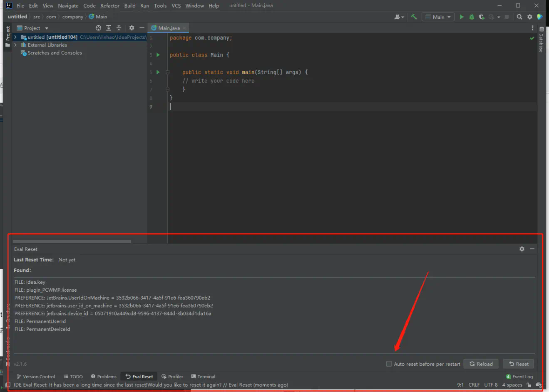Viewport: 549px width, 392px height.
Task: Click Expand All icon in Project panel
Action: pos(109,28)
